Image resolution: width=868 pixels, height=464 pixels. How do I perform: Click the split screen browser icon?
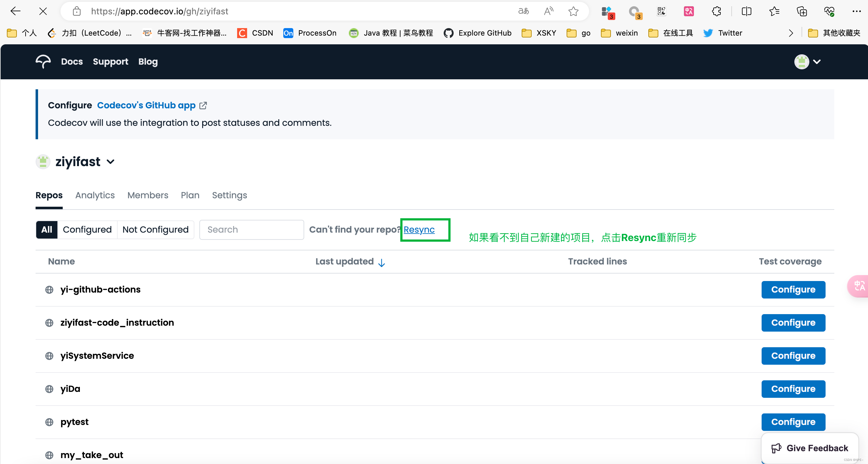click(x=746, y=12)
